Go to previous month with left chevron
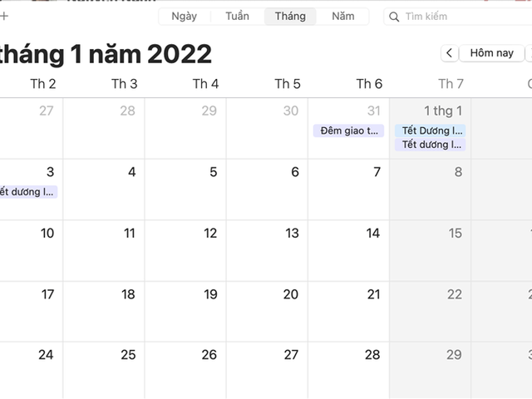The image size is (532, 399). (x=449, y=53)
